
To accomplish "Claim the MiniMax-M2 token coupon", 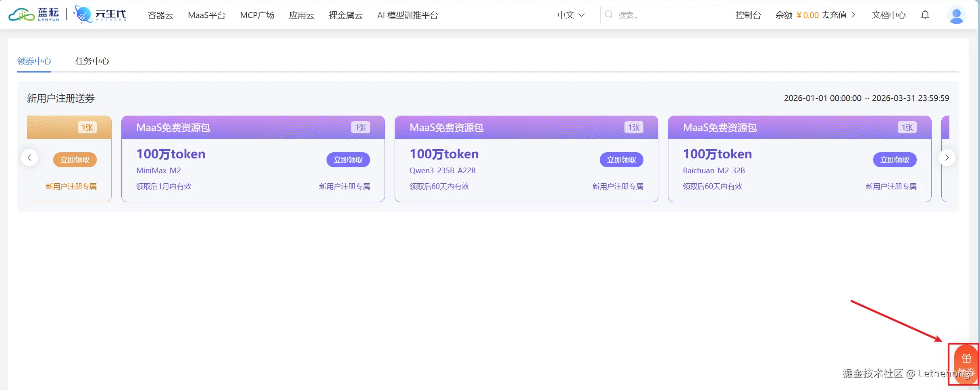I will (x=348, y=160).
